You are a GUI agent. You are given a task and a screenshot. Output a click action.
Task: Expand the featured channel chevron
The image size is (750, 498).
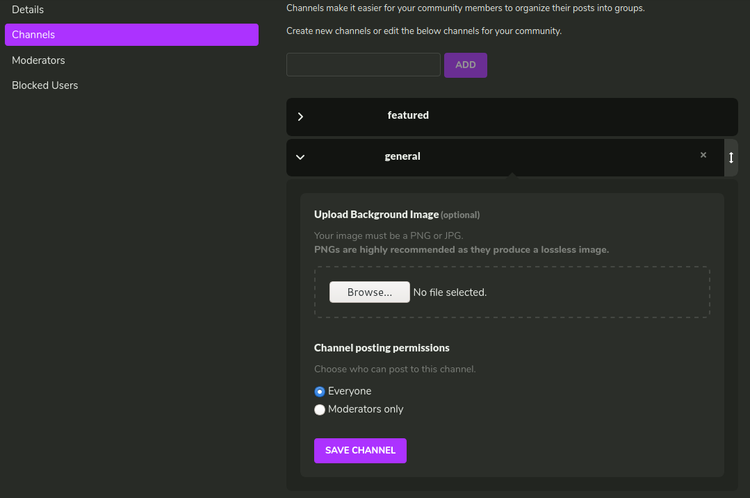coord(300,116)
